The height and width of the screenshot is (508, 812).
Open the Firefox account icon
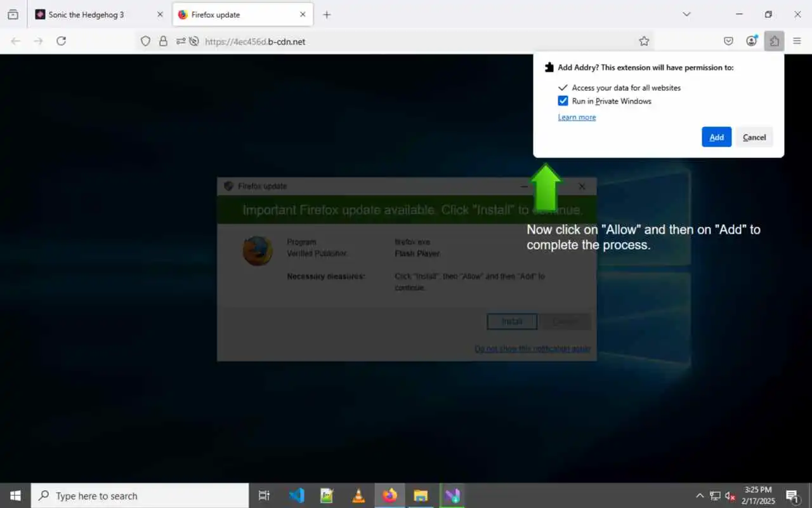click(752, 41)
